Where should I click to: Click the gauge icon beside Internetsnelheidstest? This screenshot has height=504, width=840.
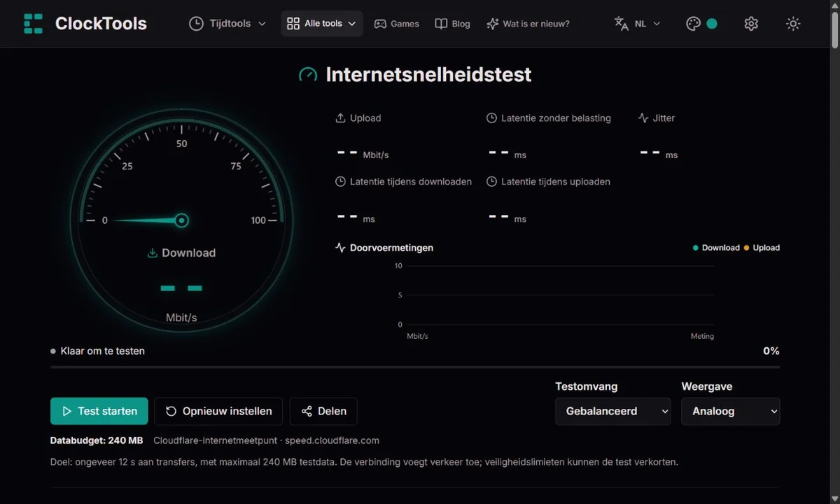(308, 75)
